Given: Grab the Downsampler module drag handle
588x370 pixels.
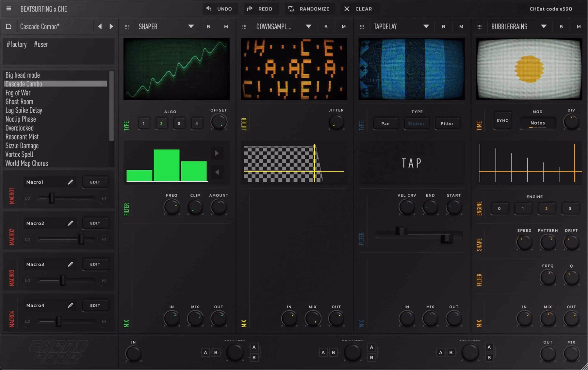Looking at the screenshot, I should tap(244, 27).
